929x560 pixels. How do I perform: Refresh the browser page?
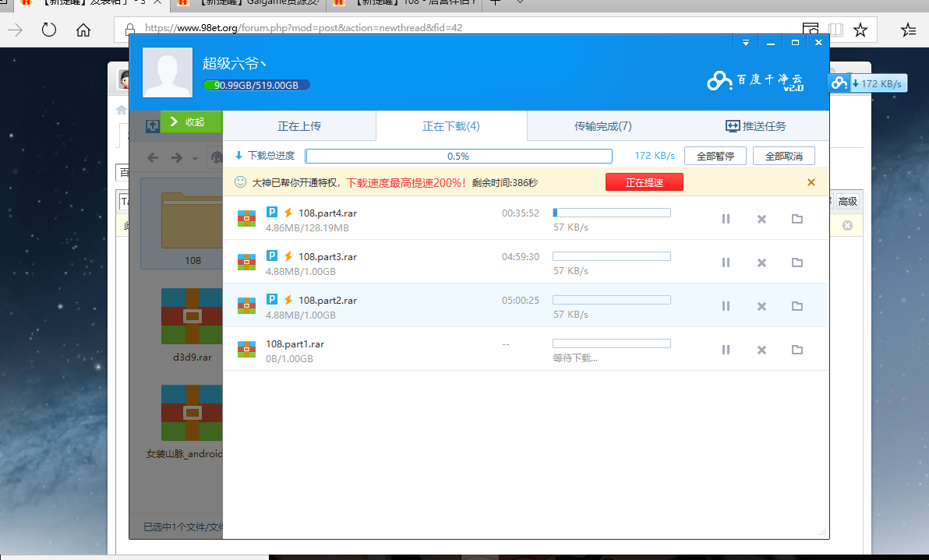49,29
